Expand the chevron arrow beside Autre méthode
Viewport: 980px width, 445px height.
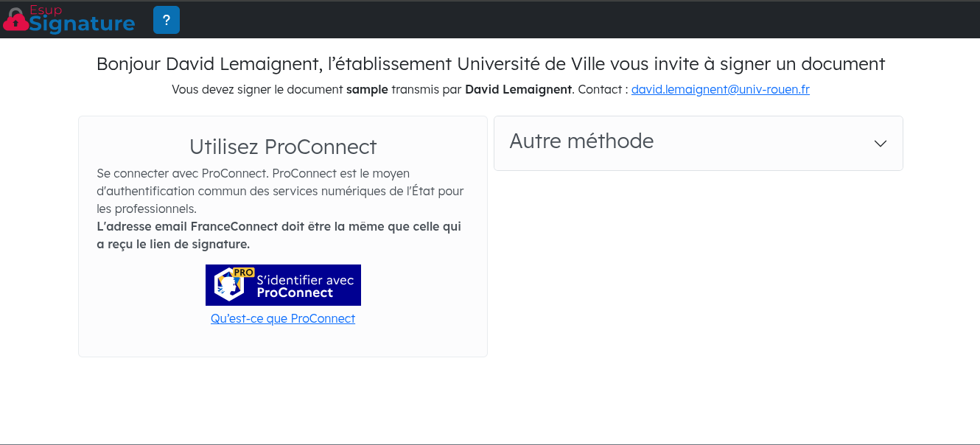tap(880, 144)
